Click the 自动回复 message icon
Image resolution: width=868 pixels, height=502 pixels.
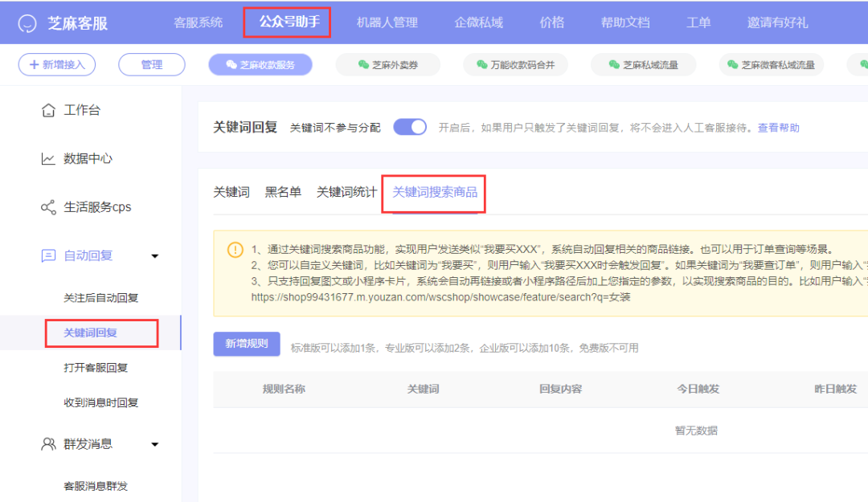pos(51,255)
